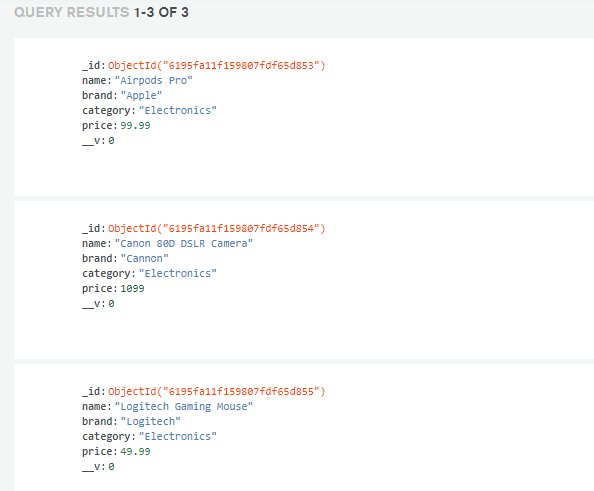Click the Apple brand value
This screenshot has width=594, height=491.
click(141, 95)
